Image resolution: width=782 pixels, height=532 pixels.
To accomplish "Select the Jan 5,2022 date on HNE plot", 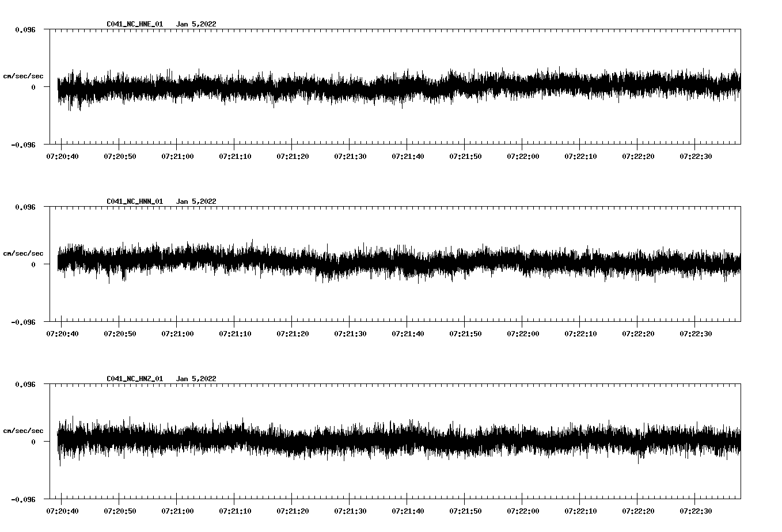I will coord(196,24).
